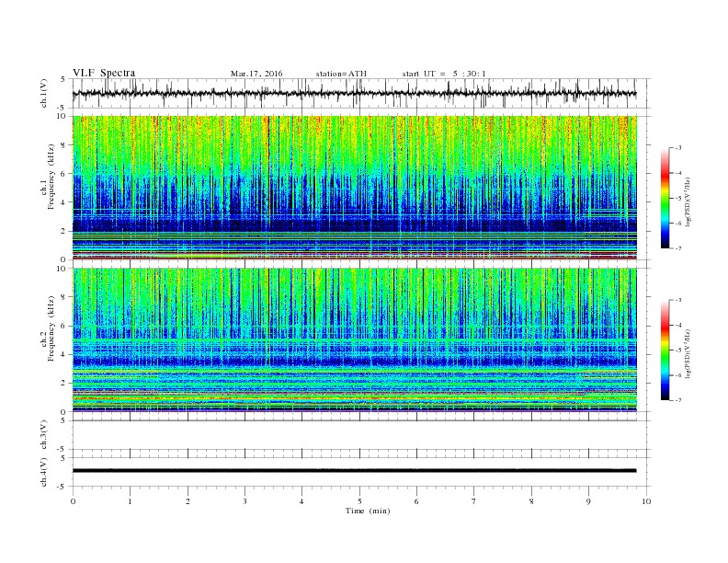This screenshot has height=563, width=728.
Task: Click the ch.1 PSD color scale bar
Action: [x=665, y=198]
